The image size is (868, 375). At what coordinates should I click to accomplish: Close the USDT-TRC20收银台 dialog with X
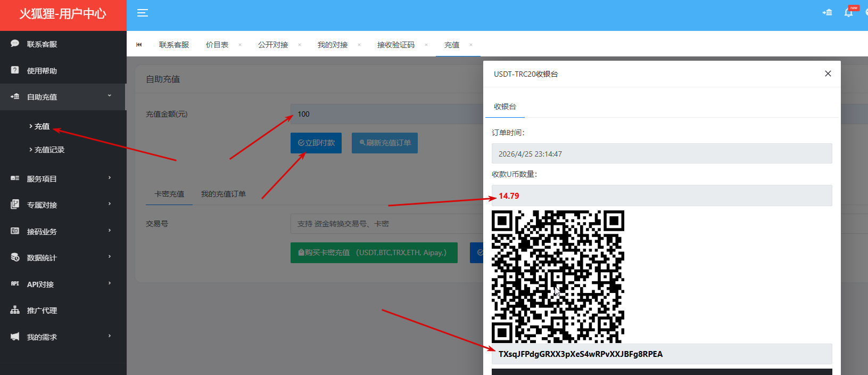click(828, 74)
